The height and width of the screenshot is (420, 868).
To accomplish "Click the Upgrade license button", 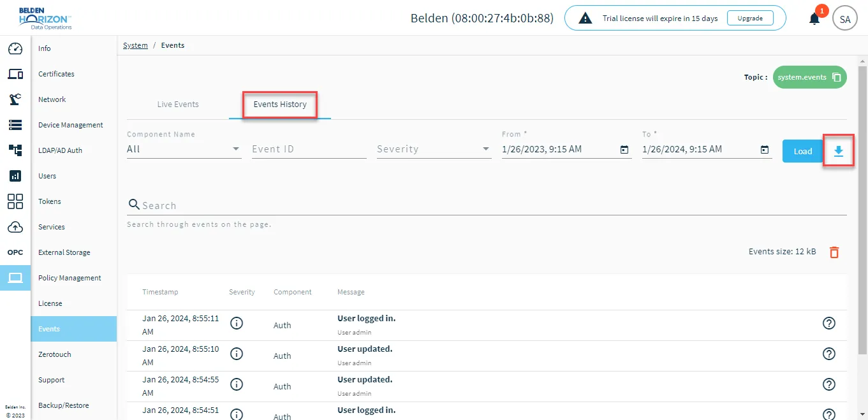I will pos(750,18).
